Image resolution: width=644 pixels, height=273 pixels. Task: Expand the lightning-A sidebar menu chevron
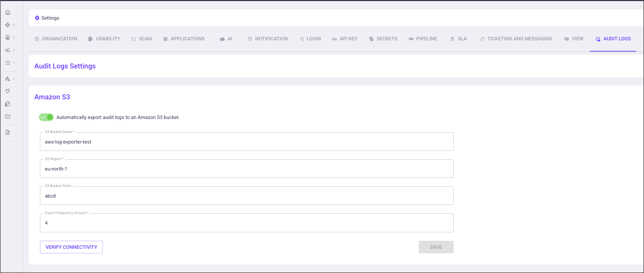pyautogui.click(x=14, y=79)
